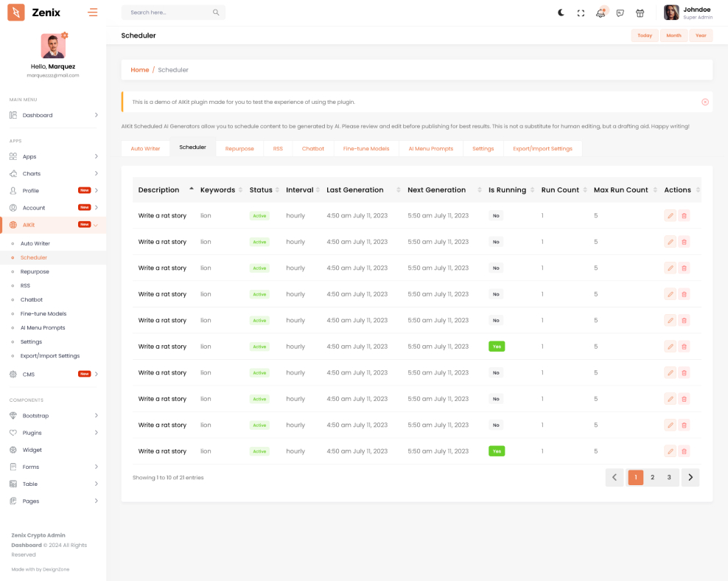
Task: Delete the last scheduler row
Action: coord(684,451)
